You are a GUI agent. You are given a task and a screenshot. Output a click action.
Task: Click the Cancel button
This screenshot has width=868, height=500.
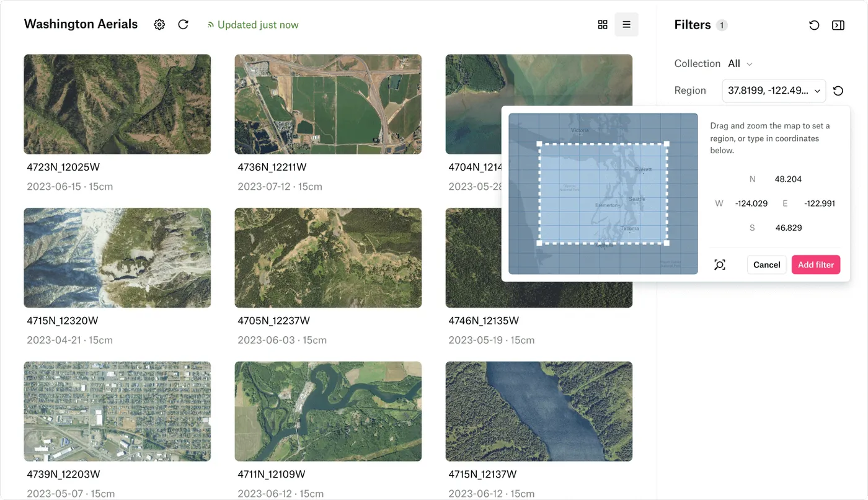(767, 265)
